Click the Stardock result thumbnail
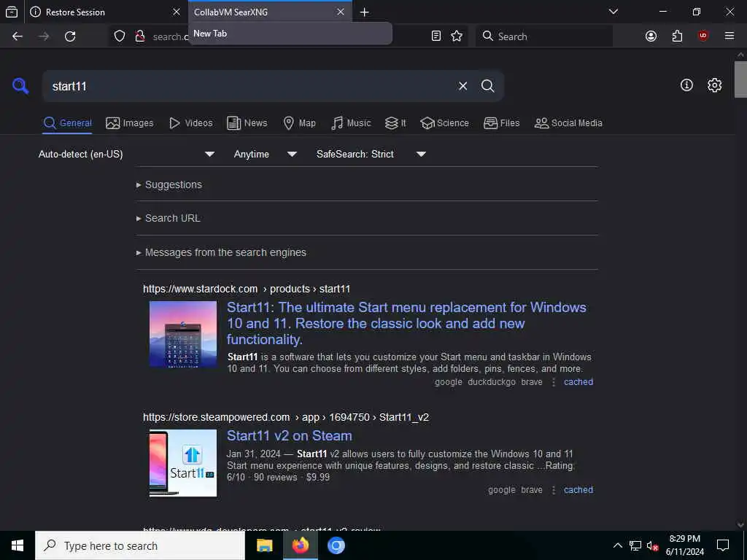 tap(183, 334)
